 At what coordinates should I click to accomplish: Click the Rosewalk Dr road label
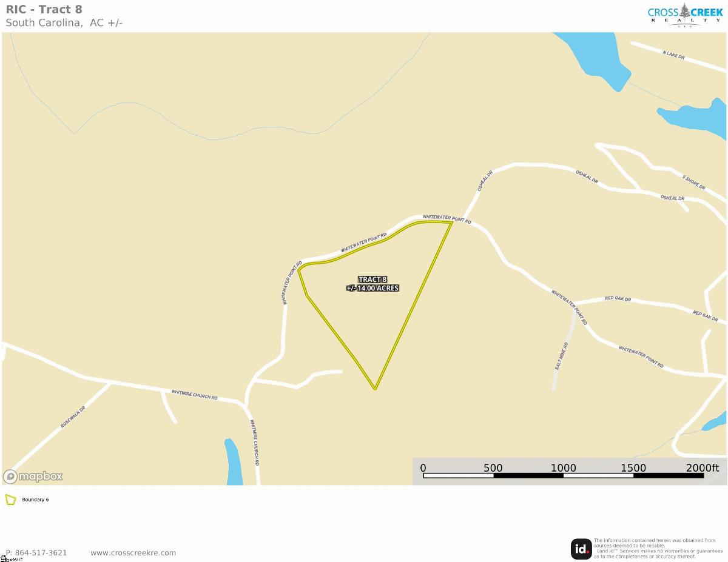pyautogui.click(x=73, y=417)
